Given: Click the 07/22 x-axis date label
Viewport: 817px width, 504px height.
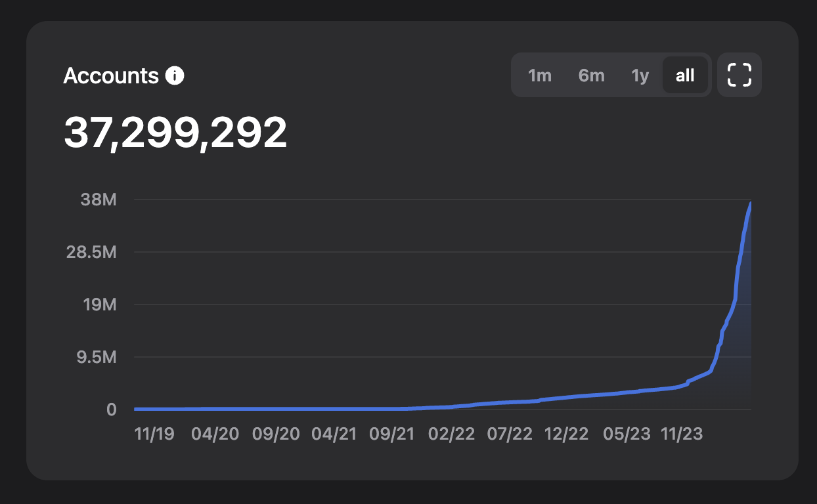Looking at the screenshot, I should pyautogui.click(x=509, y=434).
